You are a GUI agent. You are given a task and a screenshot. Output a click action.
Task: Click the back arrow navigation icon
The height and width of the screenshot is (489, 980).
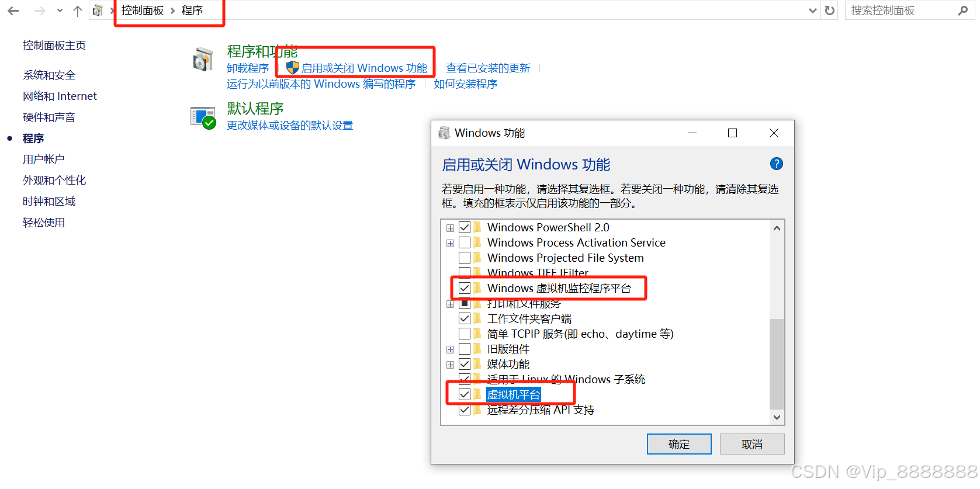13,11
